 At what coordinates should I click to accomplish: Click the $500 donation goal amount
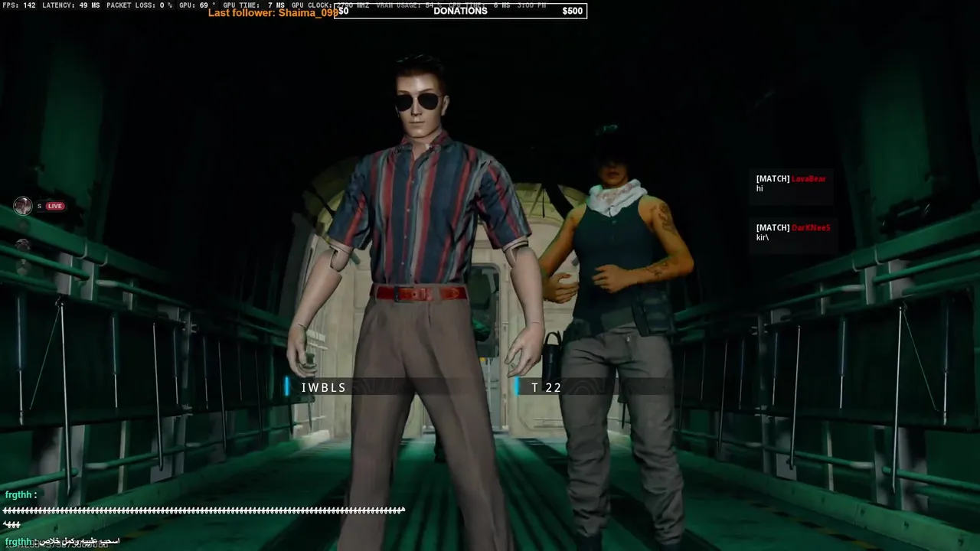tap(573, 11)
